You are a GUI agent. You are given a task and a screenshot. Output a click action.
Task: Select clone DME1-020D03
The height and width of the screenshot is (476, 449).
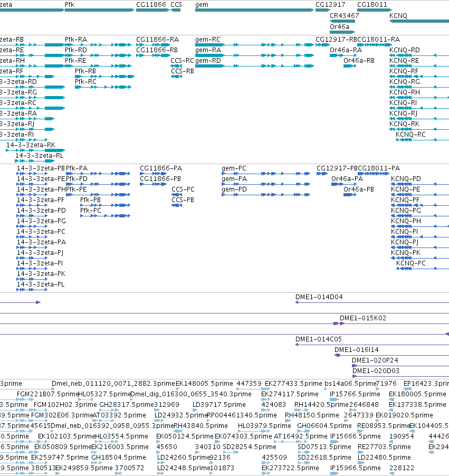(x=376, y=371)
